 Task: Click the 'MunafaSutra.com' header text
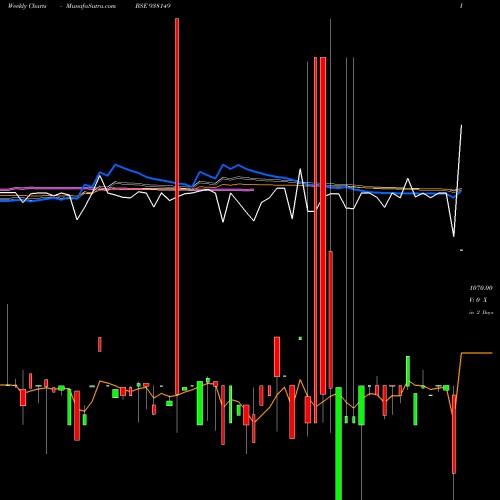coord(91,6)
